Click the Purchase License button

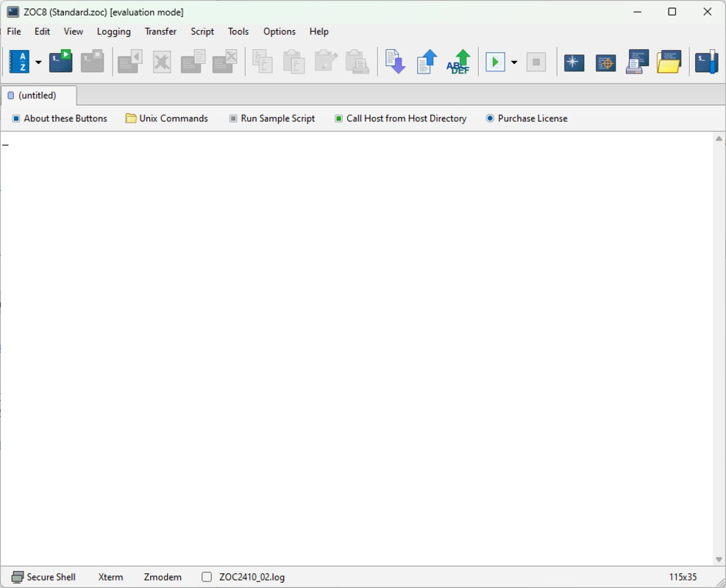click(x=527, y=118)
